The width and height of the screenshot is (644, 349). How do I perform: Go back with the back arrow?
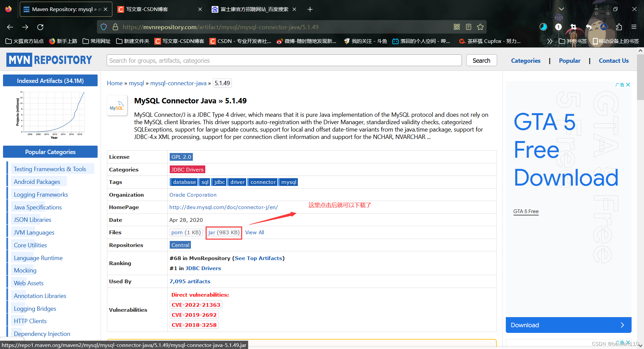tap(10, 27)
